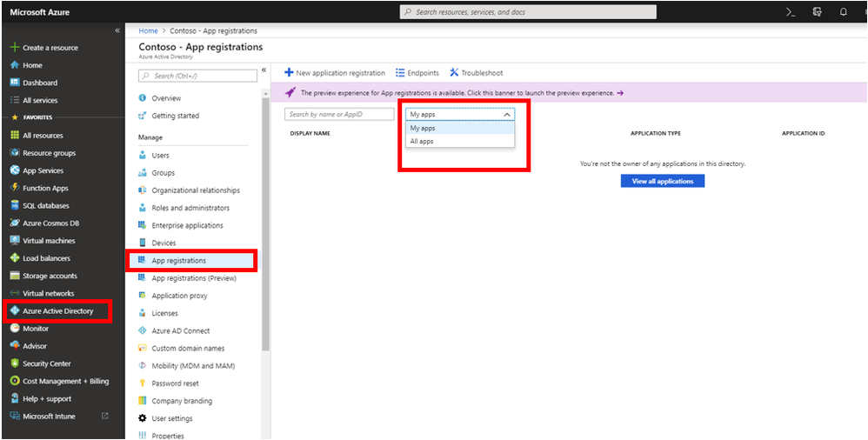The height and width of the screenshot is (440, 868).
Task: Click the Password reset key icon
Action: [x=143, y=383]
